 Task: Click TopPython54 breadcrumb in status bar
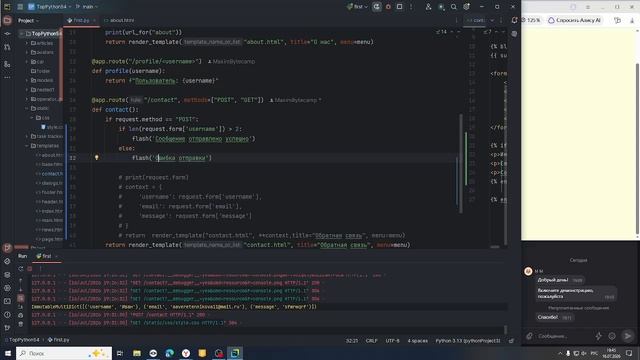22,340
